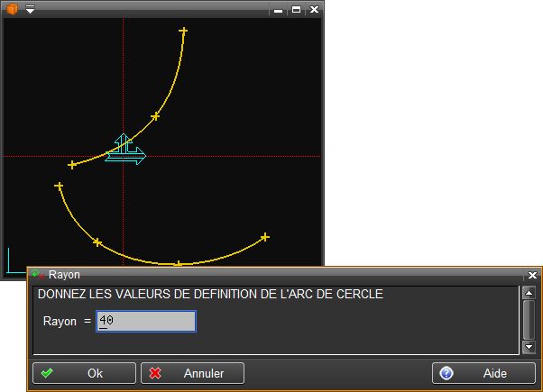Minimize the drawing viewport window
543x392 pixels.
[x=278, y=10]
